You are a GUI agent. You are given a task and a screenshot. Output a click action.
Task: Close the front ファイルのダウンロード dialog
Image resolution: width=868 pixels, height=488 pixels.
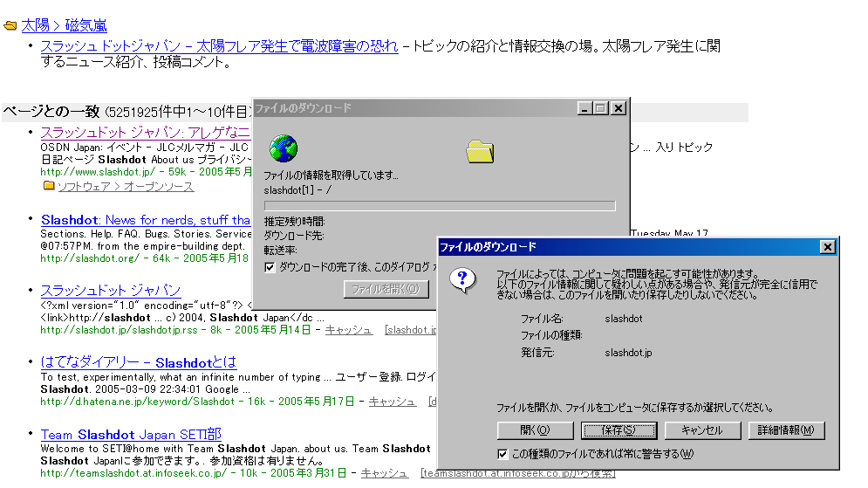(826, 247)
